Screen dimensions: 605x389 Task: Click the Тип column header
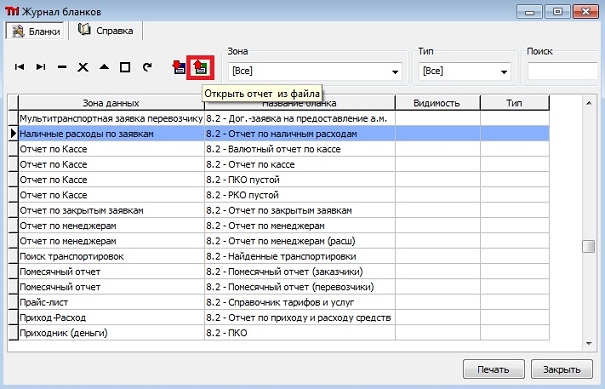(x=514, y=103)
